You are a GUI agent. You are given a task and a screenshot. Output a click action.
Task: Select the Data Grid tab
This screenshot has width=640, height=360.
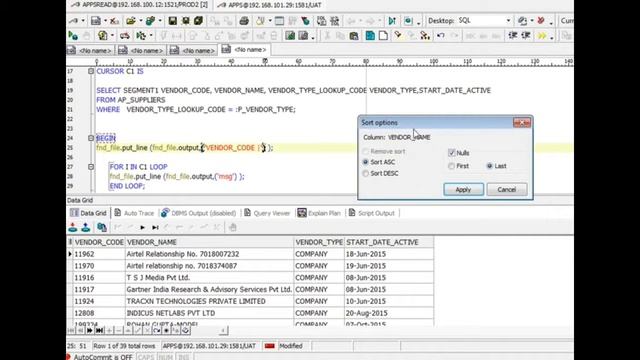click(x=88, y=213)
